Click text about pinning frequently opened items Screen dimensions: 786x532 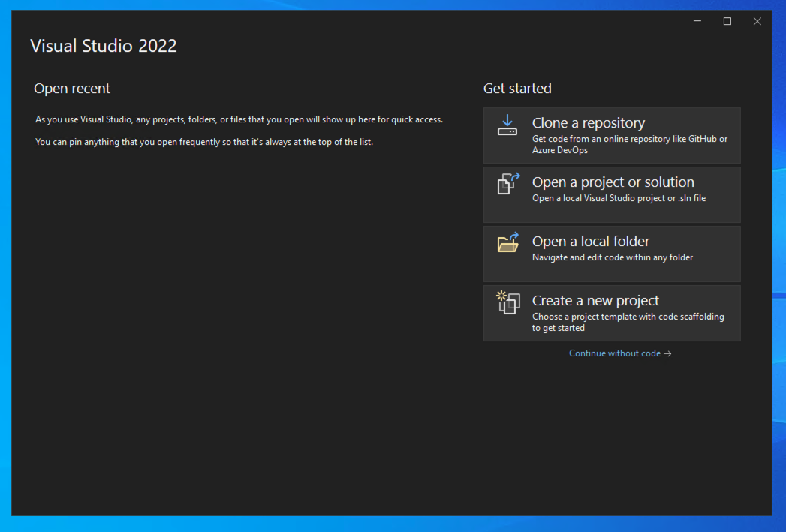(204, 142)
